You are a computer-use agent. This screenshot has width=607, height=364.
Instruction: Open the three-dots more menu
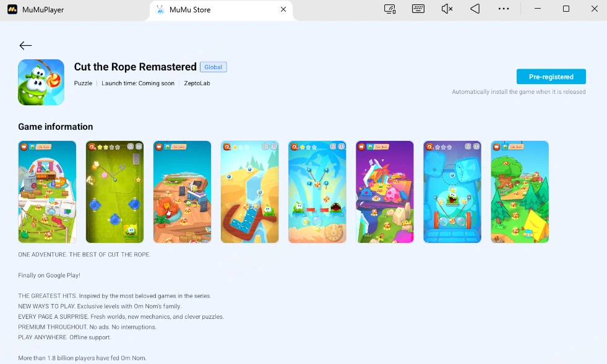click(504, 9)
